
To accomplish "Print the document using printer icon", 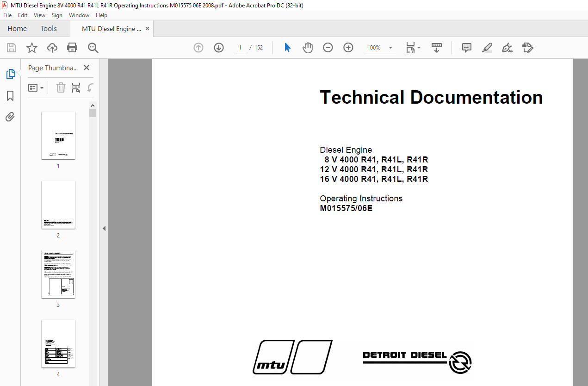I will pyautogui.click(x=72, y=48).
